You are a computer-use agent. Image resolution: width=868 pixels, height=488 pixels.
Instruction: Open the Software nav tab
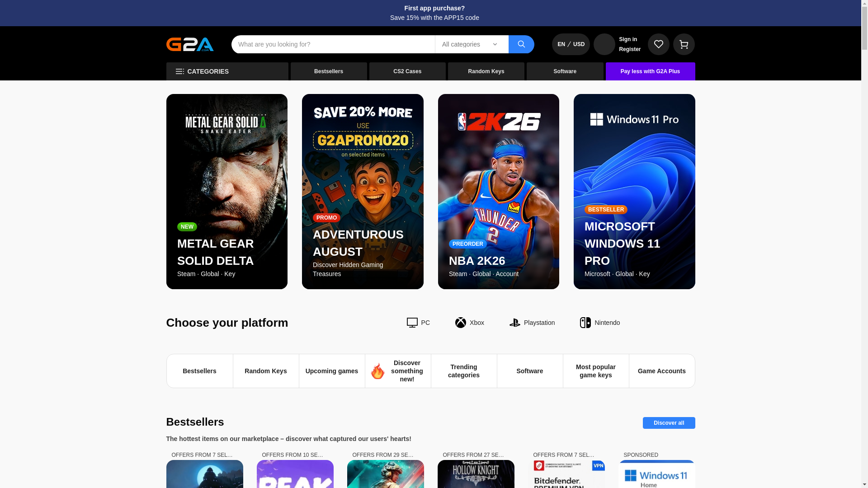tap(565, 71)
